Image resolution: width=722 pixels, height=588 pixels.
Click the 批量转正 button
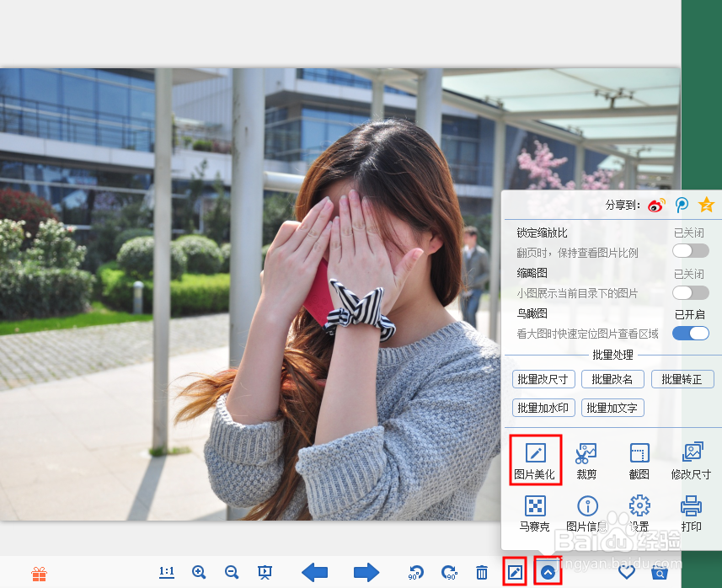pyautogui.click(x=682, y=379)
